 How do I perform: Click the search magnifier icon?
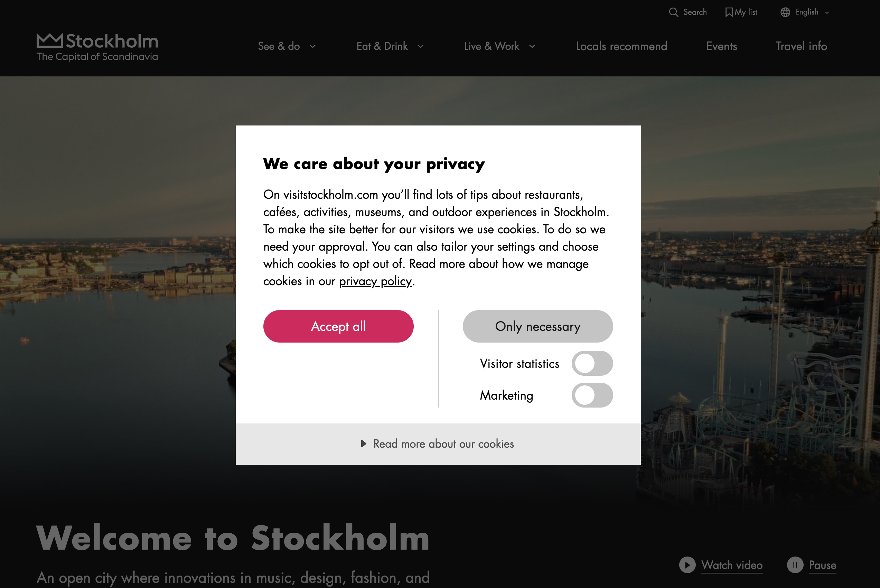click(673, 12)
